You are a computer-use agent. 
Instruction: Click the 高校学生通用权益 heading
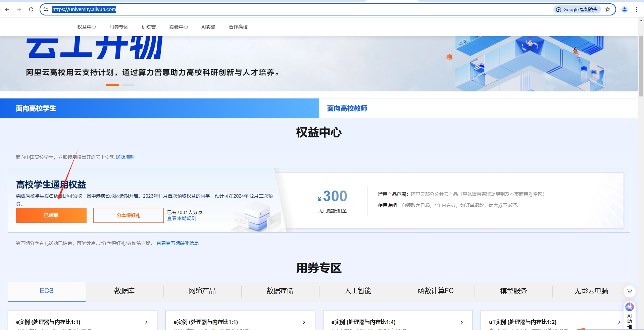point(51,184)
